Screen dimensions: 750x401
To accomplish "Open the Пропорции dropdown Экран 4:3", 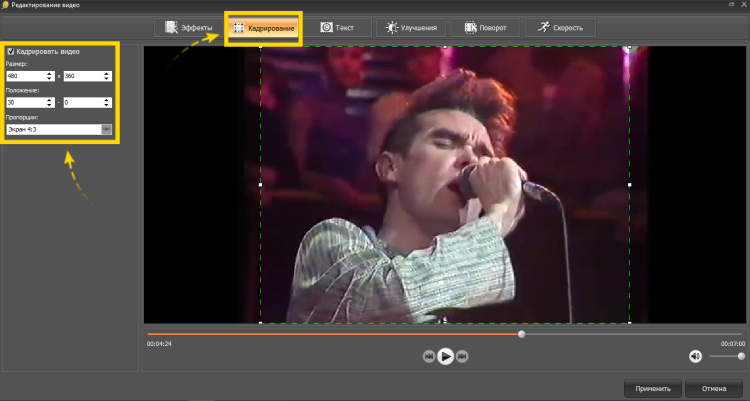I will [59, 129].
